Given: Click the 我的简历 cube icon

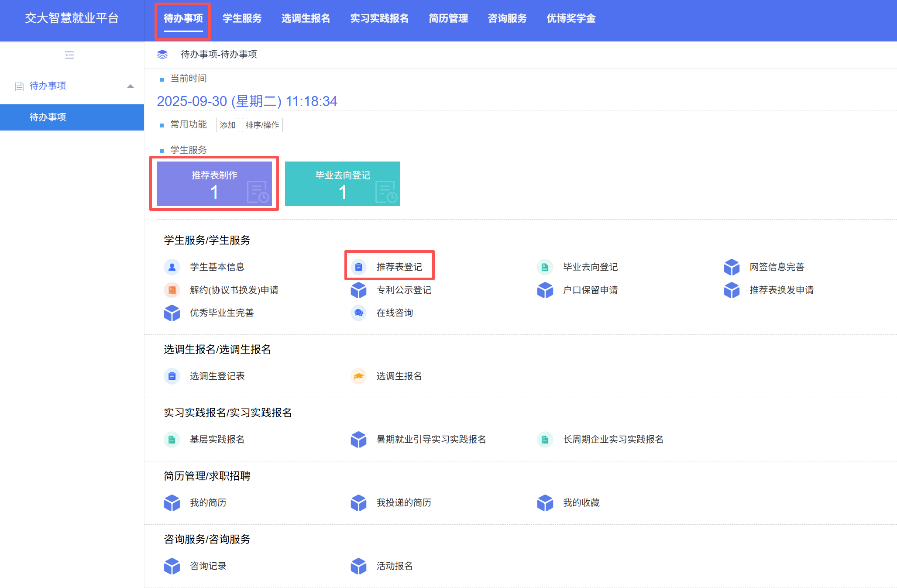Looking at the screenshot, I should click(x=172, y=502).
